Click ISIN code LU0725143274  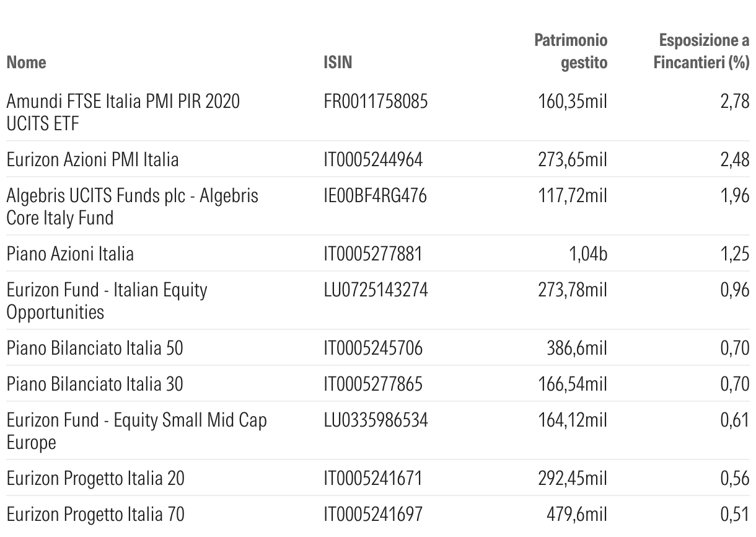375,290
